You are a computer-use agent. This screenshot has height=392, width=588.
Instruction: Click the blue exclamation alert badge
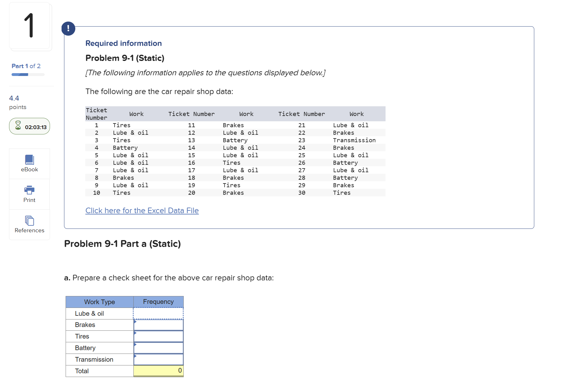pyautogui.click(x=68, y=28)
